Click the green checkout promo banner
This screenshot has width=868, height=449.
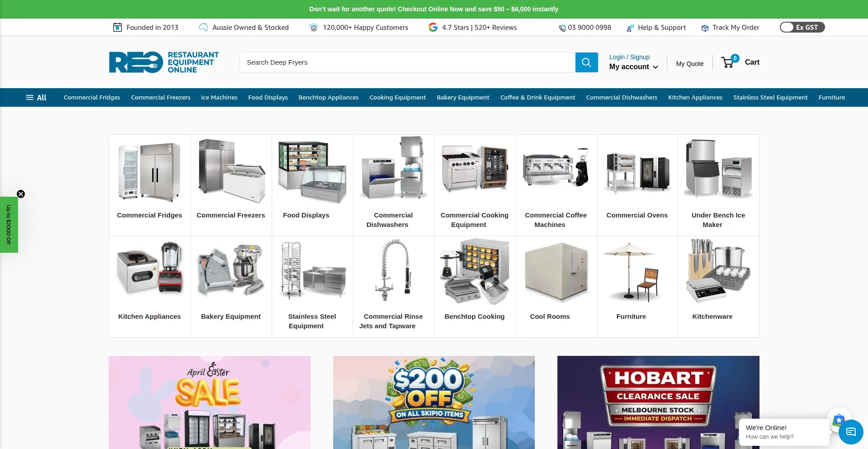pos(434,9)
